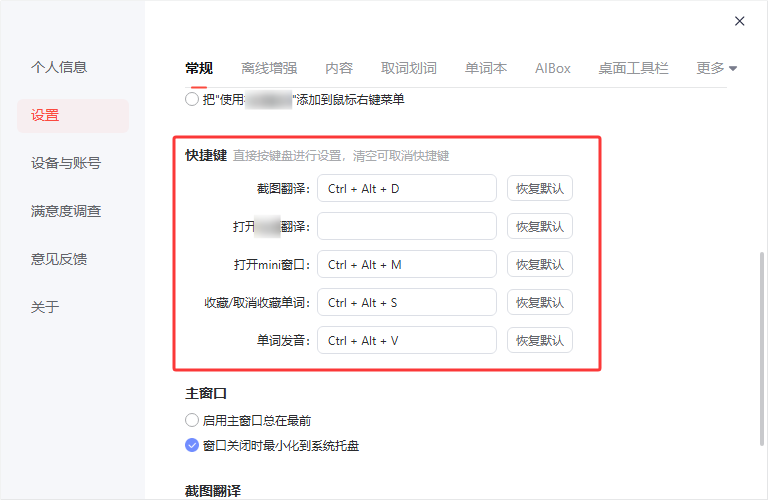
Task: Switch to the 取词划词 tab
Action: 409,68
